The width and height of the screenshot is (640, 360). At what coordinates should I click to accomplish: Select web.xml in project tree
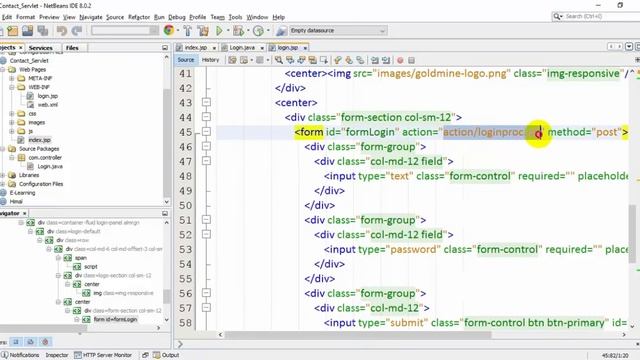pyautogui.click(x=48, y=105)
